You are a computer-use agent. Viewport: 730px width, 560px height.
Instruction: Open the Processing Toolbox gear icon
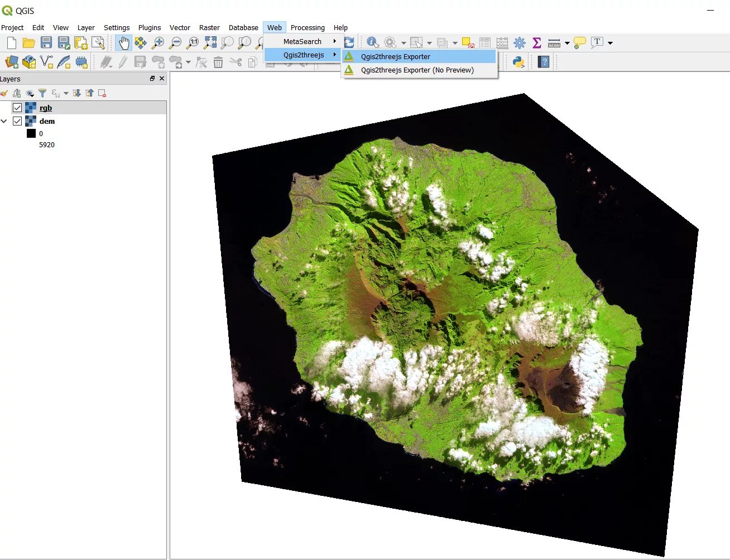pos(520,42)
